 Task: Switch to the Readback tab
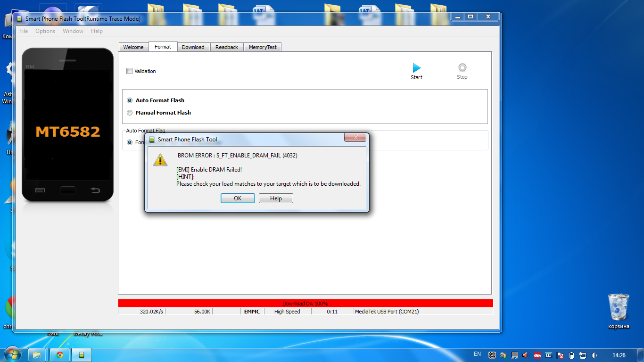tap(227, 47)
